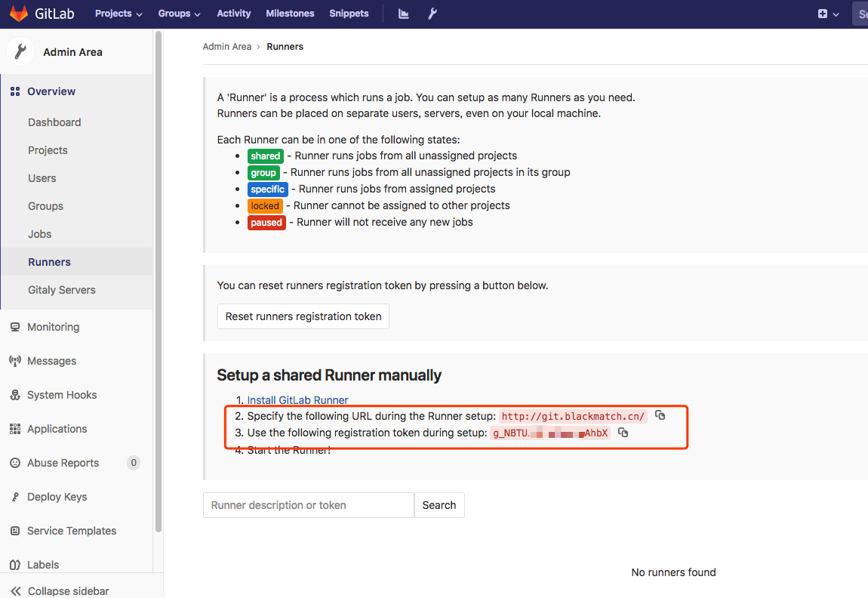
Task: Open Milestones in the top navigation
Action: (290, 14)
